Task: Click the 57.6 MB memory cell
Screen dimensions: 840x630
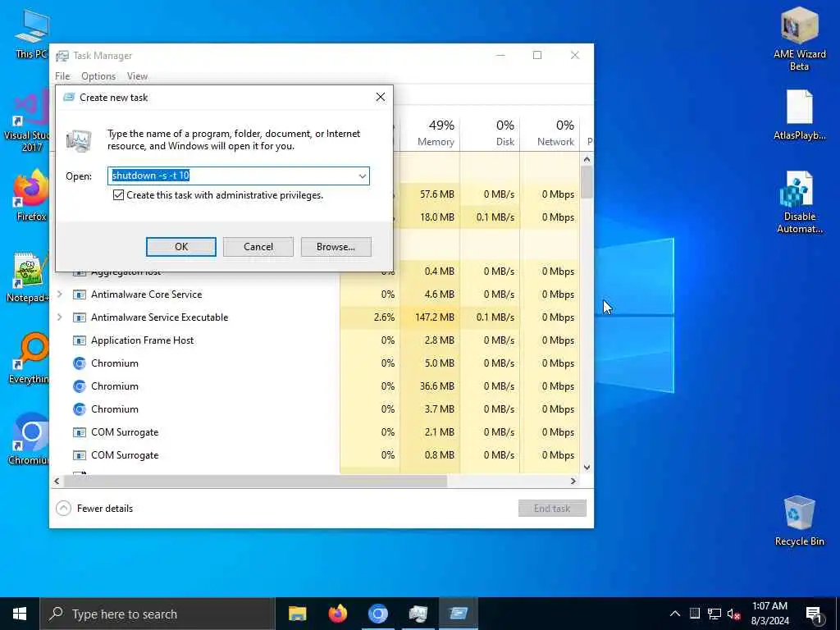Action: (x=430, y=194)
